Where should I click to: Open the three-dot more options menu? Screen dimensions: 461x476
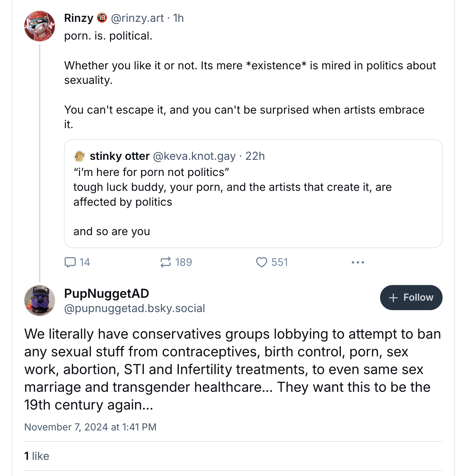point(358,262)
